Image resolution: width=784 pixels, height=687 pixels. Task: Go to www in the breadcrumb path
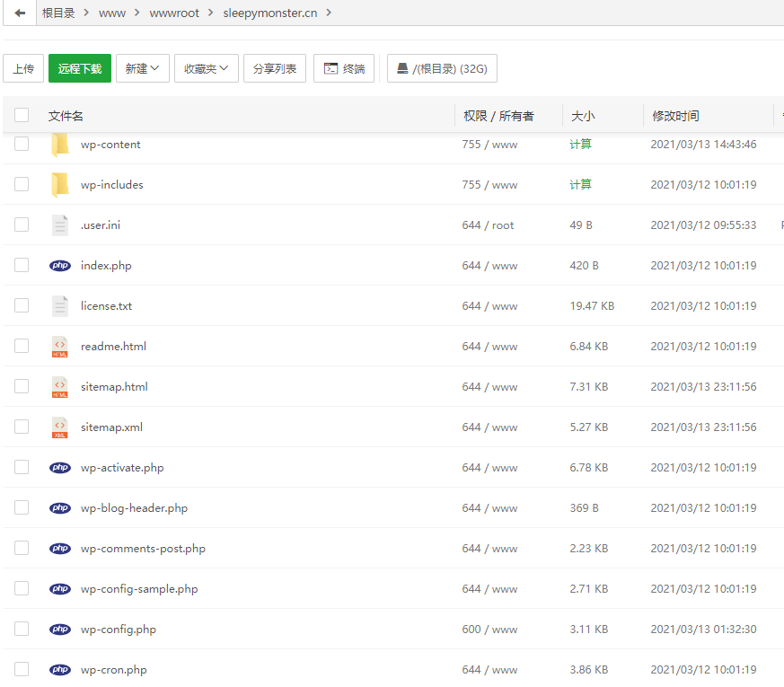(112, 13)
